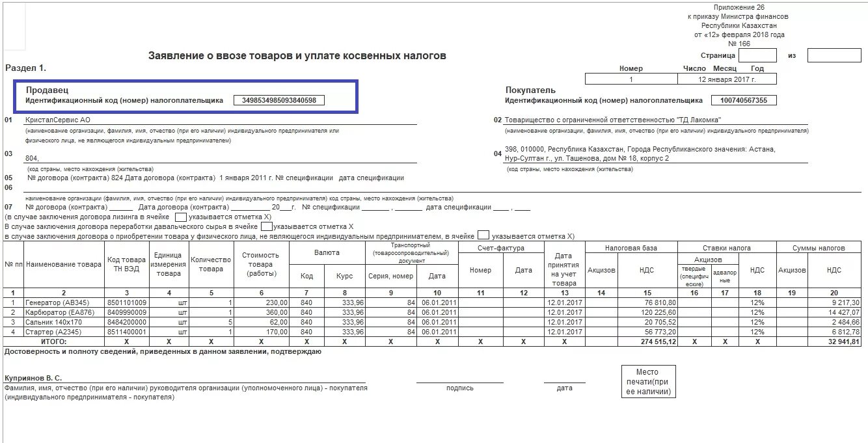This screenshot has height=443, width=868.
Task: Click VAT rate 12% in Стартер row
Action: tap(757, 332)
